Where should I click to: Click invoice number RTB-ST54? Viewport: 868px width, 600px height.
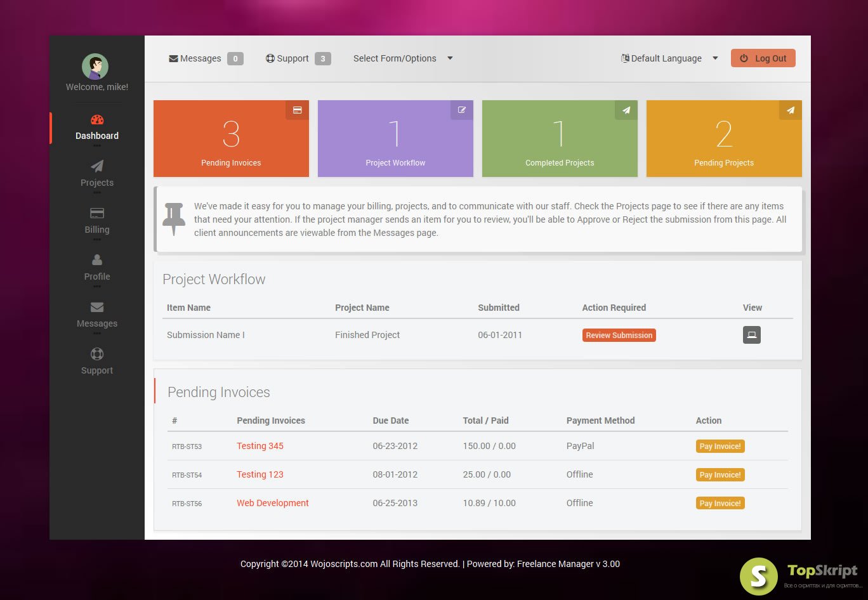click(187, 475)
